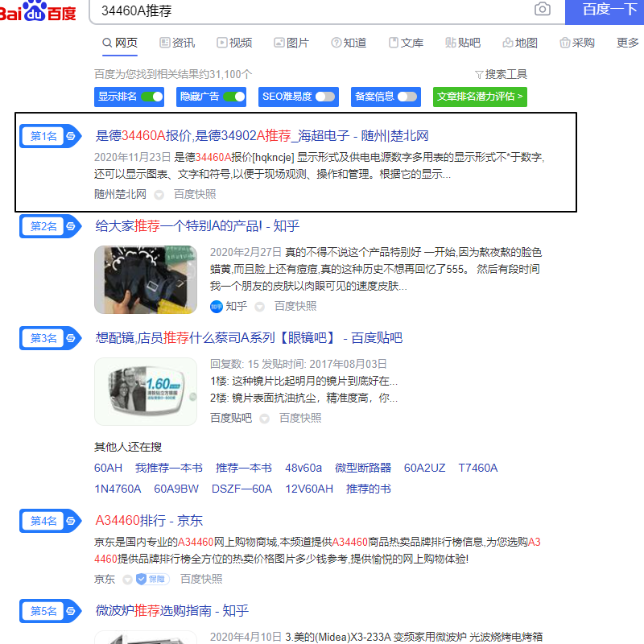Image resolution: width=644 pixels, height=644 pixels.
Task: Open result 是德34460A报价 海超电子
Action: coord(262,136)
